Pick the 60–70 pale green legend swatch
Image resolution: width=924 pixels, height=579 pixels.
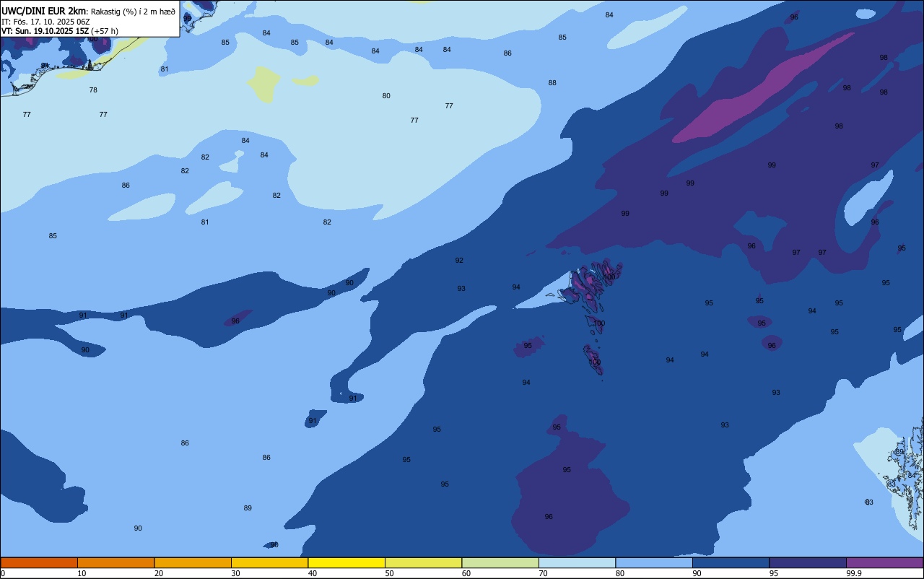click(x=500, y=562)
